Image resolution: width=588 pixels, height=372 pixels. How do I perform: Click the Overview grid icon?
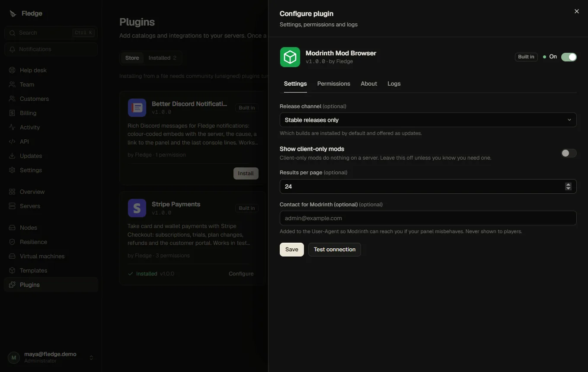tap(12, 192)
